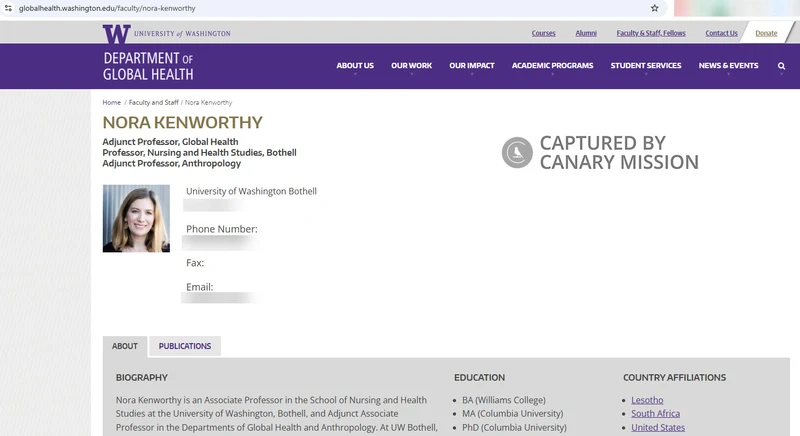Click Nora Kenworthy's profile photo
This screenshot has width=800, height=436.
coord(136,218)
